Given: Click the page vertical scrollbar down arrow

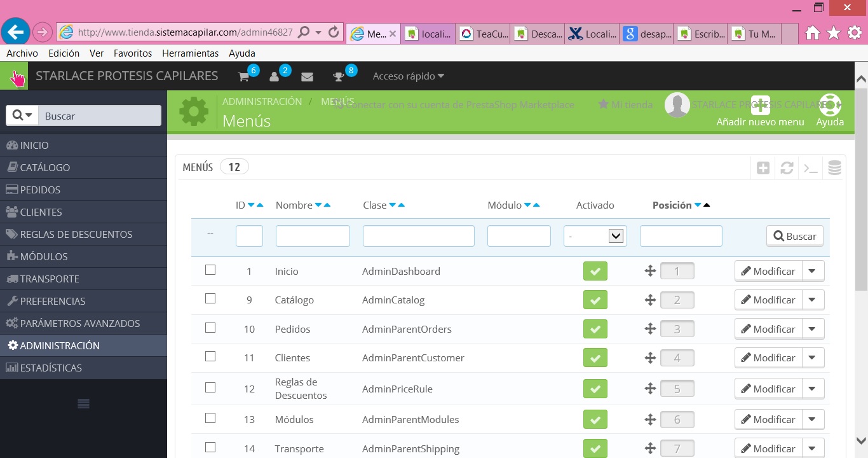Looking at the screenshot, I should pyautogui.click(x=862, y=440).
